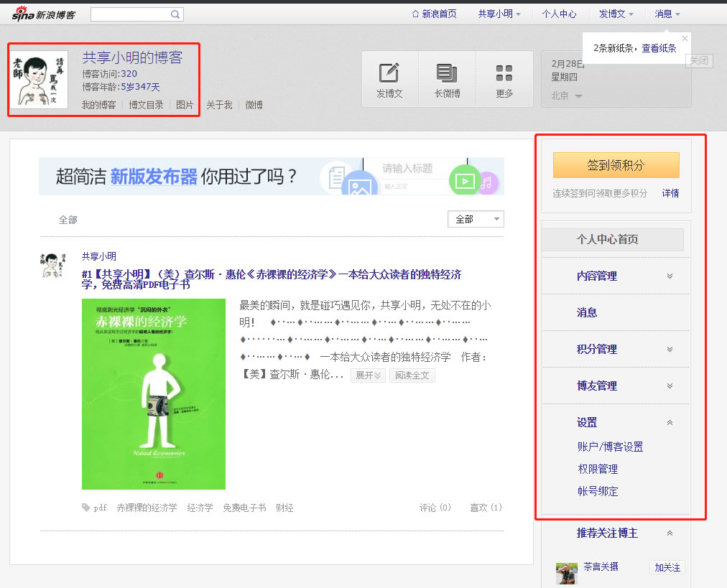The height and width of the screenshot is (588, 727).
Task: Click 签到领积分 button
Action: (616, 165)
